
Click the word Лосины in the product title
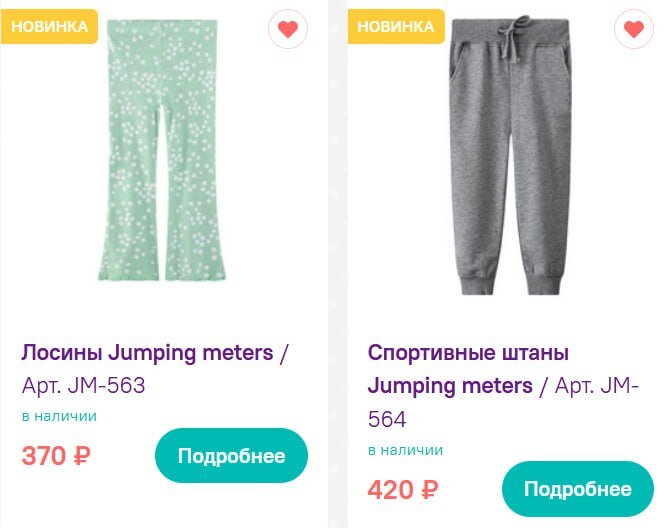(x=61, y=353)
